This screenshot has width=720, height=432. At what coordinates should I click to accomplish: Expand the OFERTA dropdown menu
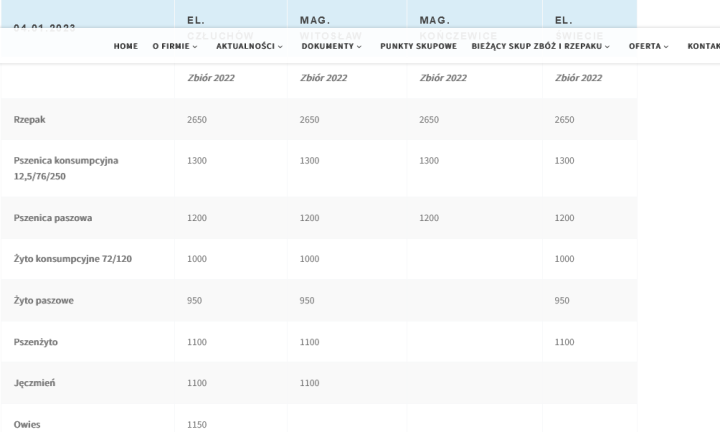pos(648,46)
